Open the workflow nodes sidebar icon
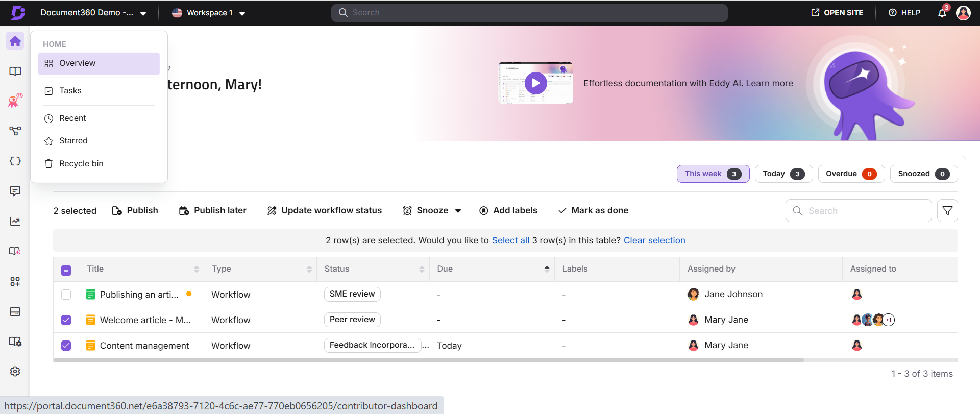980x414 pixels. click(15, 131)
